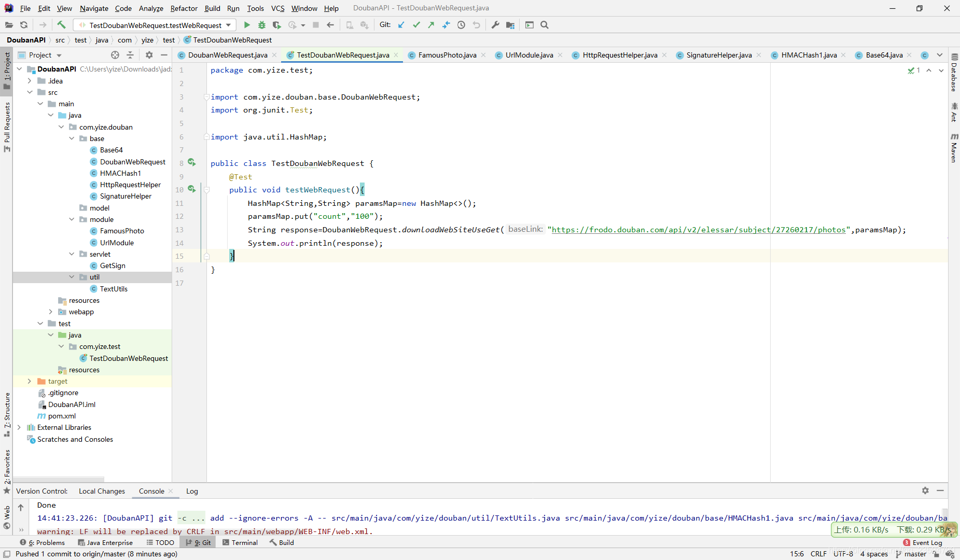This screenshot has width=960, height=560.
Task: Open the douban API URL link
Action: (x=699, y=230)
